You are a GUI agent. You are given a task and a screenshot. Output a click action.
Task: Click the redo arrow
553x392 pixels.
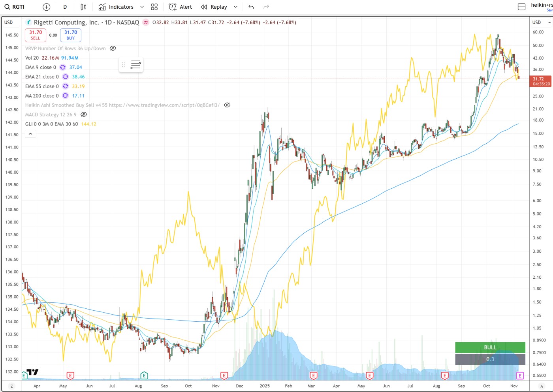tap(266, 7)
